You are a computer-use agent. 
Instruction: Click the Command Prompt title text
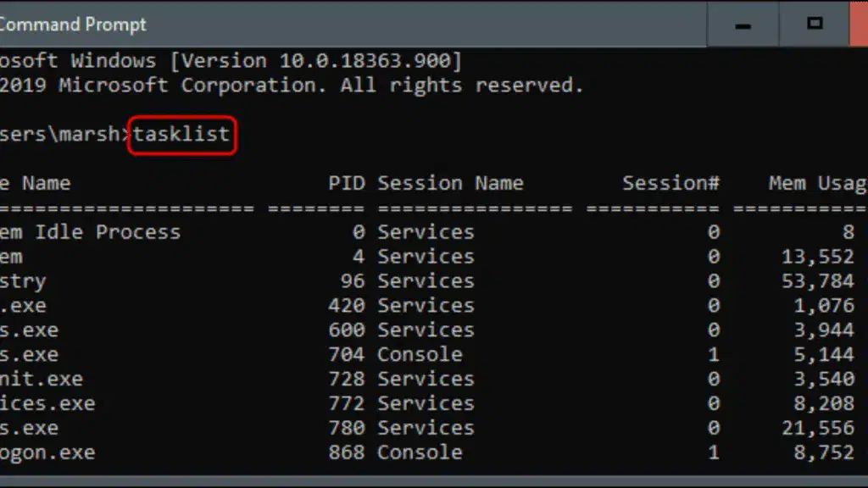[x=73, y=25]
